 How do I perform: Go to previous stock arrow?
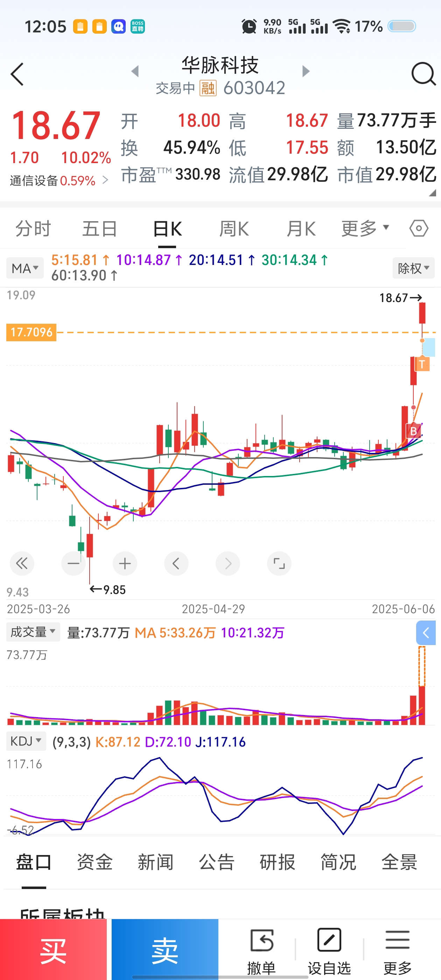coord(135,71)
